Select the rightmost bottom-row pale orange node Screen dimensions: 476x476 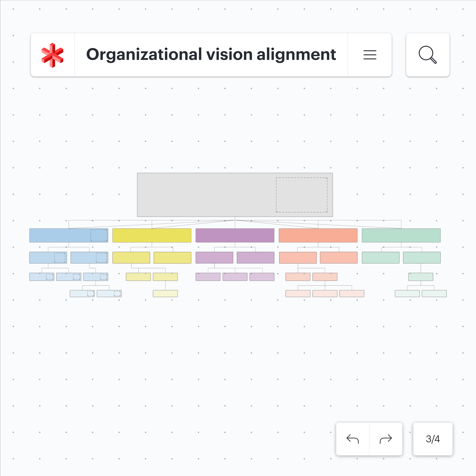point(352,293)
